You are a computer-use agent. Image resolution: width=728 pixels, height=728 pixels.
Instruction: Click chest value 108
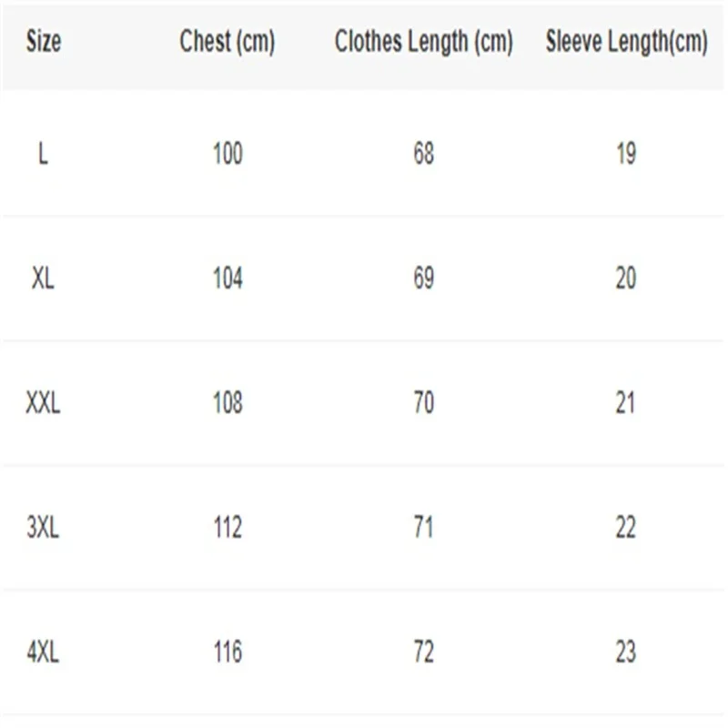[x=227, y=402]
